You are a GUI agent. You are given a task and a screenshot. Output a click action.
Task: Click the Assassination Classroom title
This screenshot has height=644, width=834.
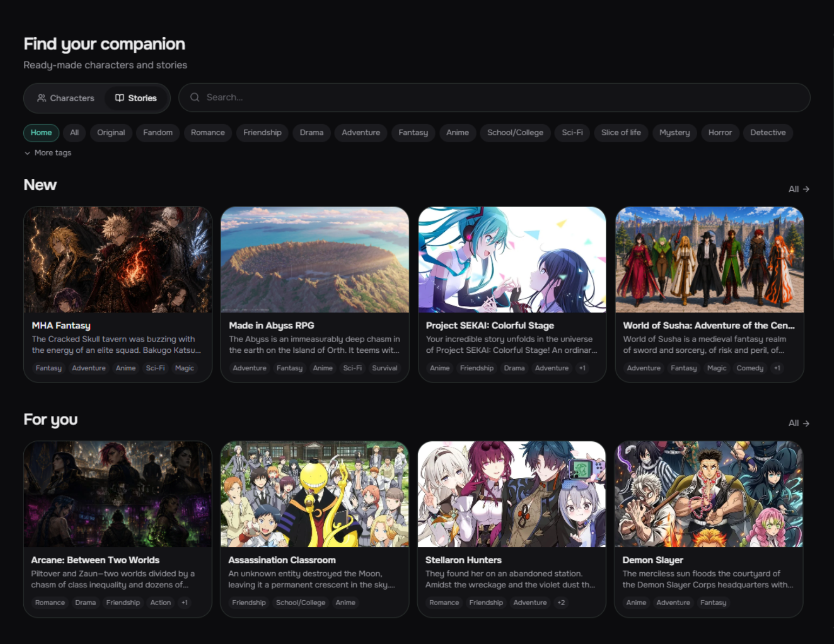pos(282,560)
